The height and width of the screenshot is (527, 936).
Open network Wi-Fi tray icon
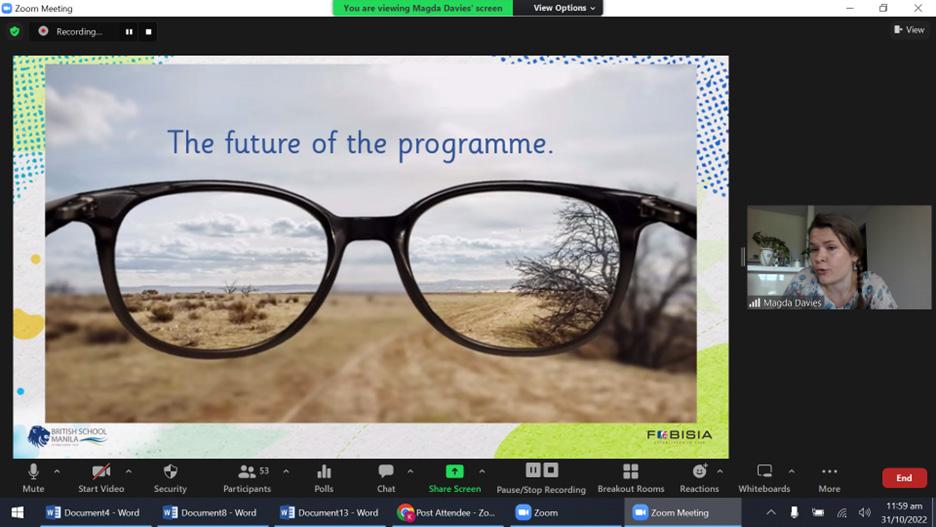(x=842, y=512)
